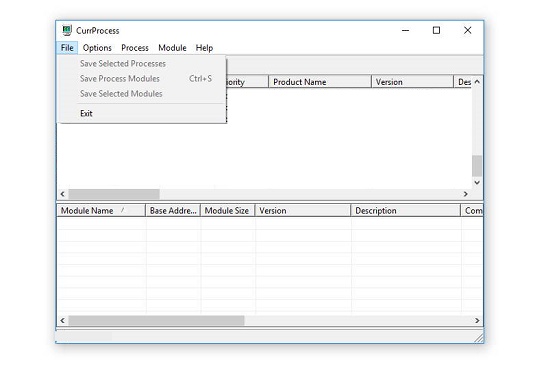Sort modules by Base Address column
This screenshot has width=550, height=373.
click(x=173, y=211)
